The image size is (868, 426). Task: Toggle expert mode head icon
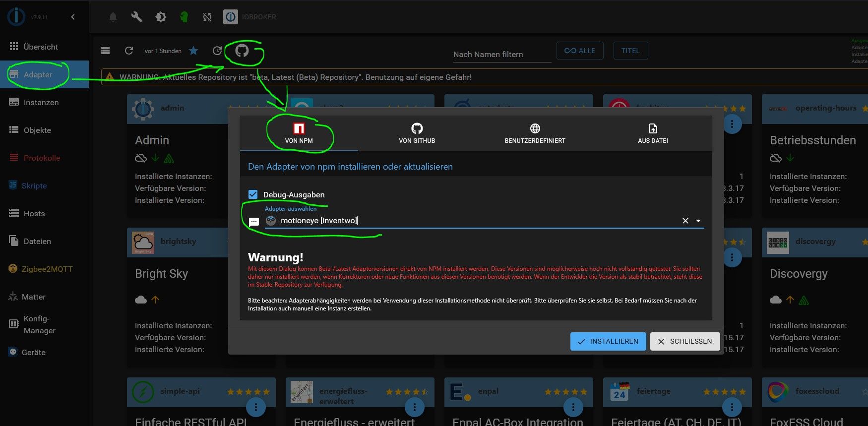coord(184,17)
